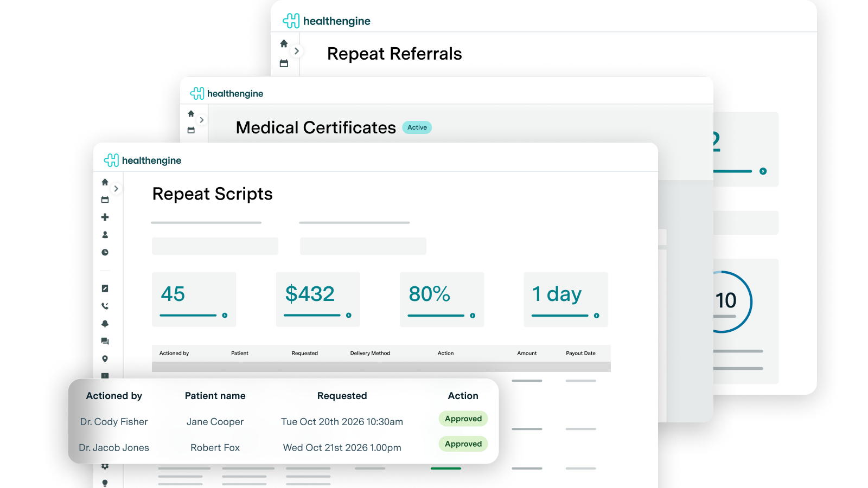The image size is (868, 488).
Task: Click the Patient name header in popup card
Action: tap(215, 396)
